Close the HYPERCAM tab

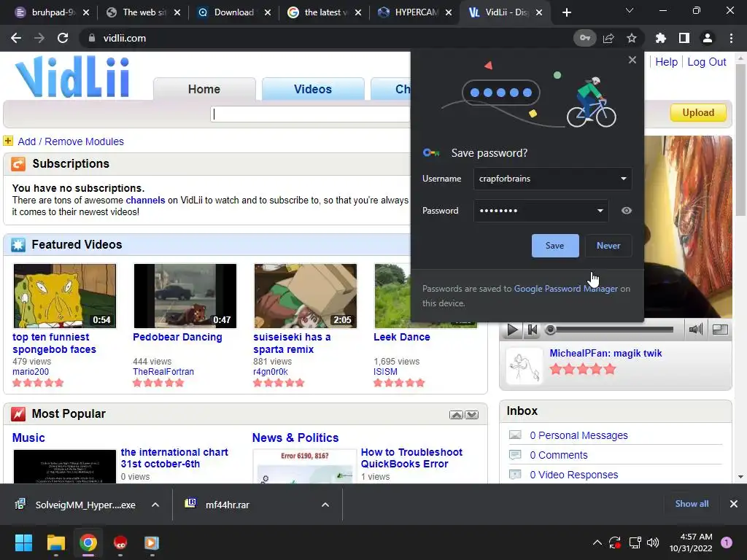(x=449, y=12)
